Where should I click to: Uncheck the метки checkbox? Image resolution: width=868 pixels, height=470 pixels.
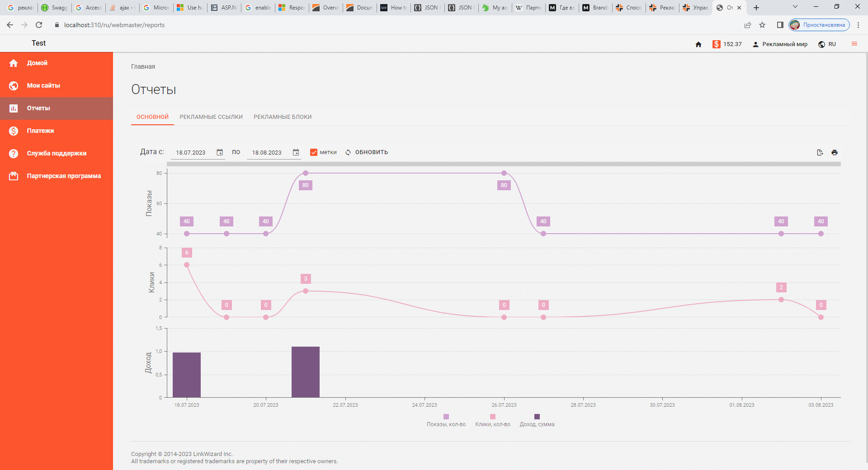[314, 152]
